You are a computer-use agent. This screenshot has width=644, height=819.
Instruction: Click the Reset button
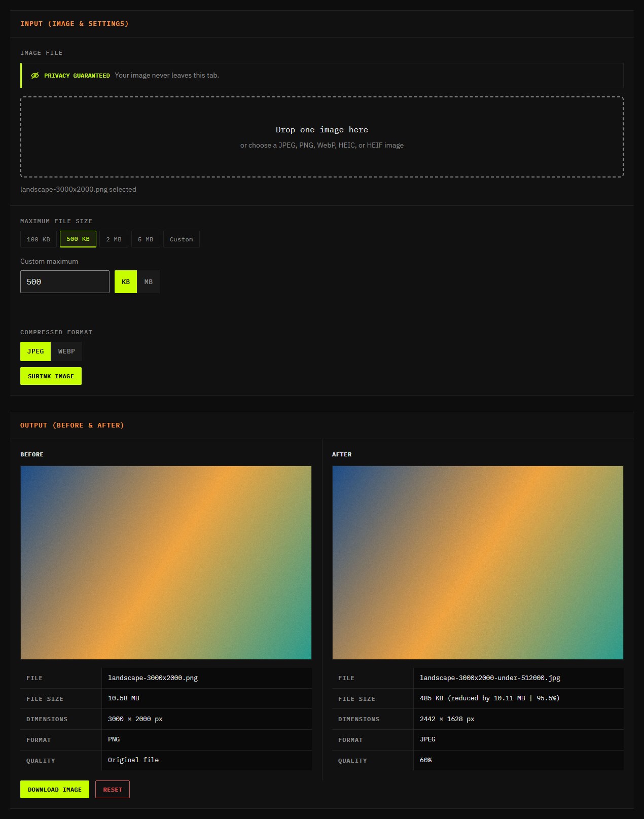[113, 790]
